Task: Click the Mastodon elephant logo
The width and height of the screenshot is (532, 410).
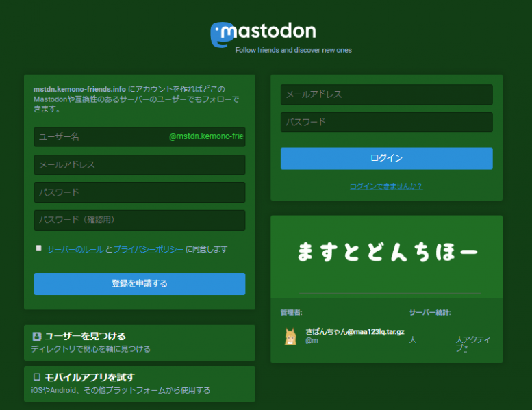Action: pyautogui.click(x=222, y=34)
